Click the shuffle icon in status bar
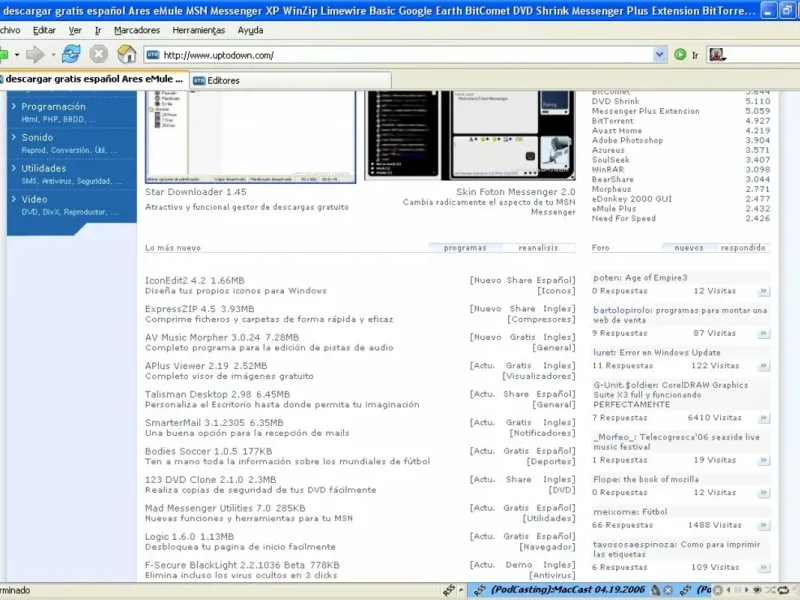This screenshot has height=600, width=800. click(770, 590)
